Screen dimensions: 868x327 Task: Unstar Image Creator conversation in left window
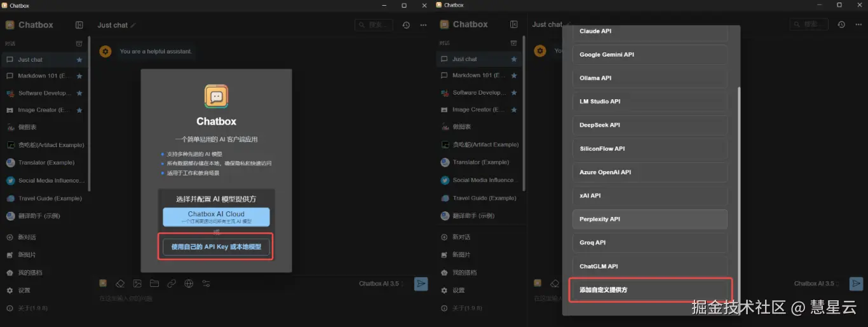(79, 109)
